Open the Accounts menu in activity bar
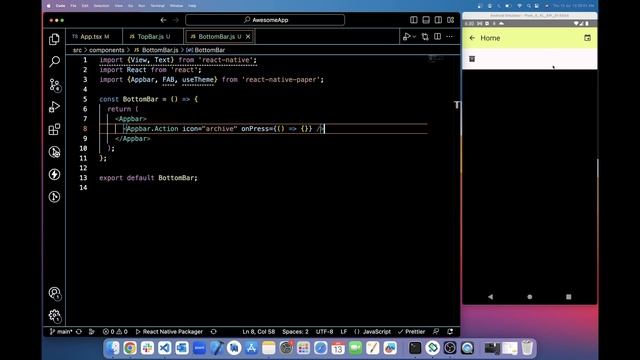Viewport: 640px width, 360px height. pyautogui.click(x=54, y=293)
